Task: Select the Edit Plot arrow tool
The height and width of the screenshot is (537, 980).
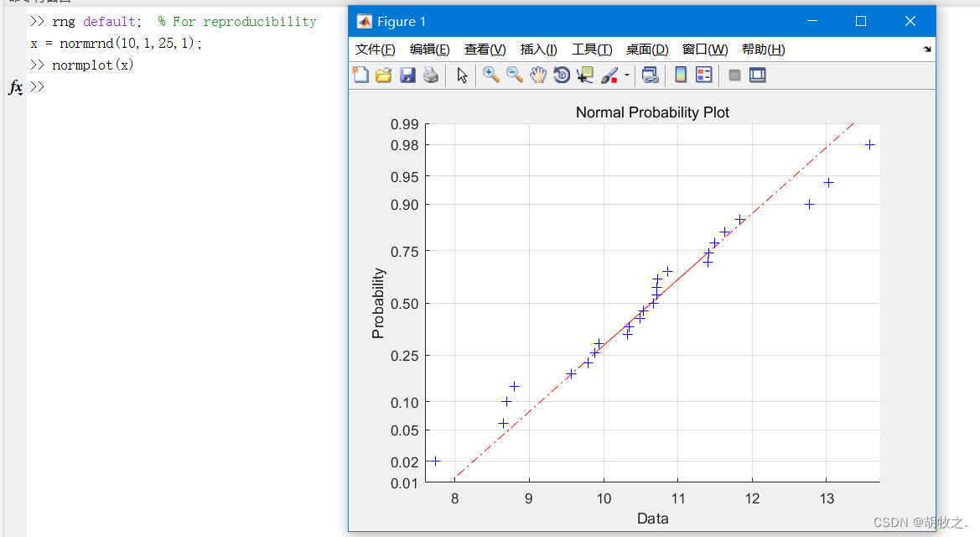Action: coord(462,75)
